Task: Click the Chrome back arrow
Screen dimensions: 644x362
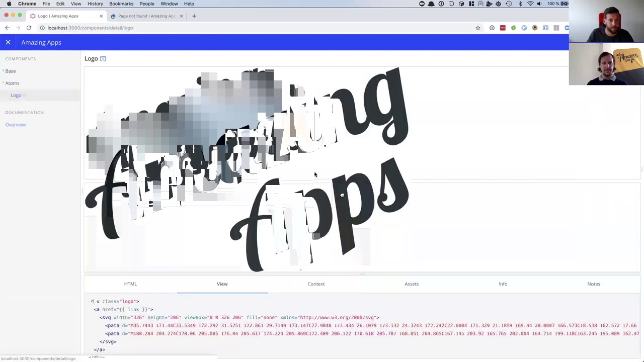Action: click(7, 28)
